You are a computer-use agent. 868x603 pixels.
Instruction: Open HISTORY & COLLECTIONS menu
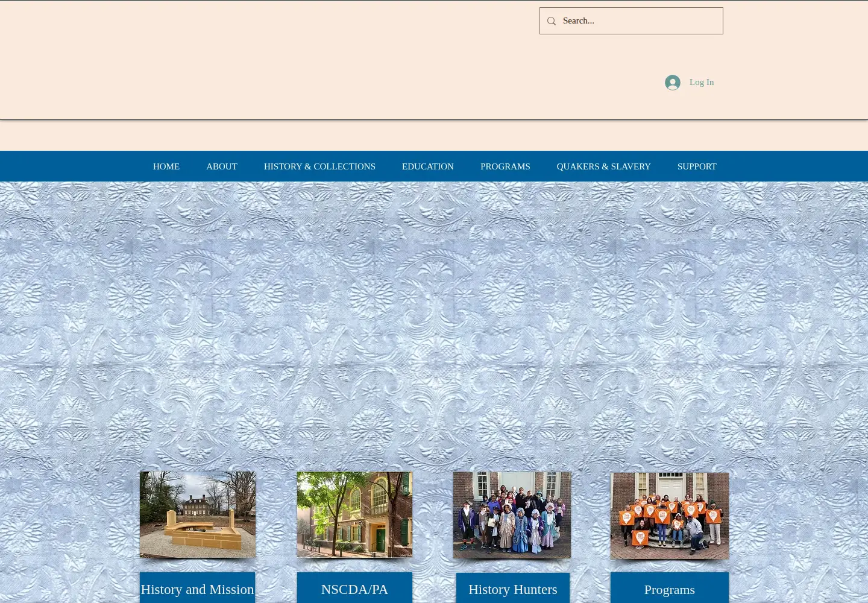click(319, 166)
